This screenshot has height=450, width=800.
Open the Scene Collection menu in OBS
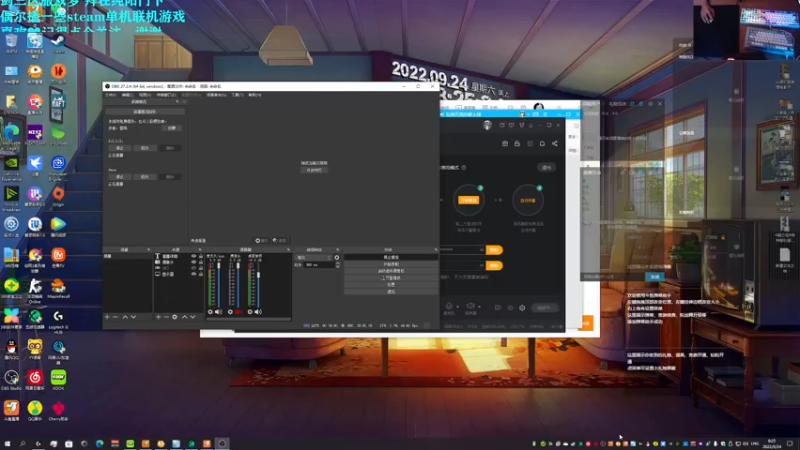216,95
